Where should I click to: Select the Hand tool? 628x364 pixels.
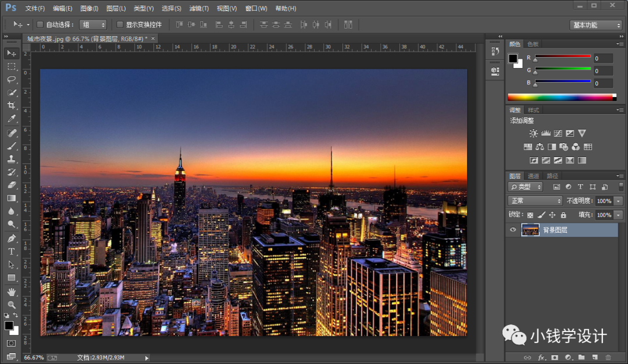(x=12, y=292)
